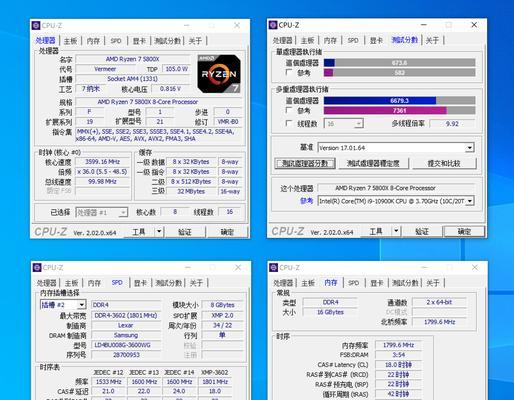This screenshot has width=514, height=400.
Task: Click the multi thread score bar 6679.3
Action: [x=399, y=100]
